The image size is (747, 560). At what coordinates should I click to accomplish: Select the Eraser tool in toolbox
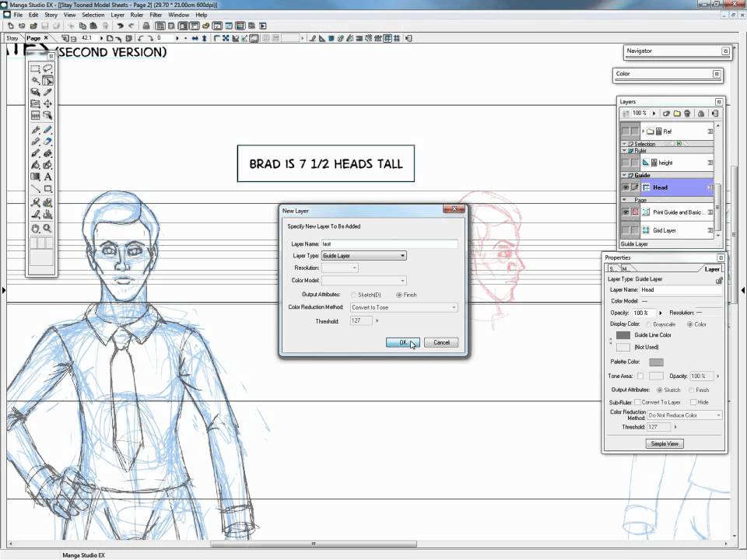click(47, 142)
